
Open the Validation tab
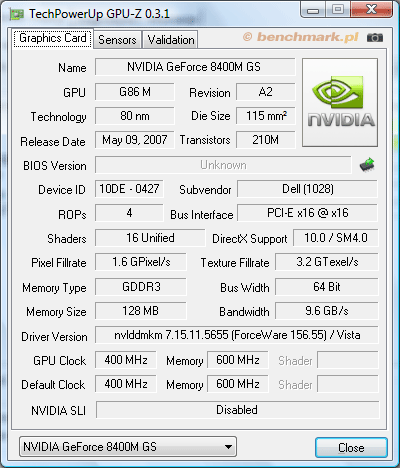171,40
